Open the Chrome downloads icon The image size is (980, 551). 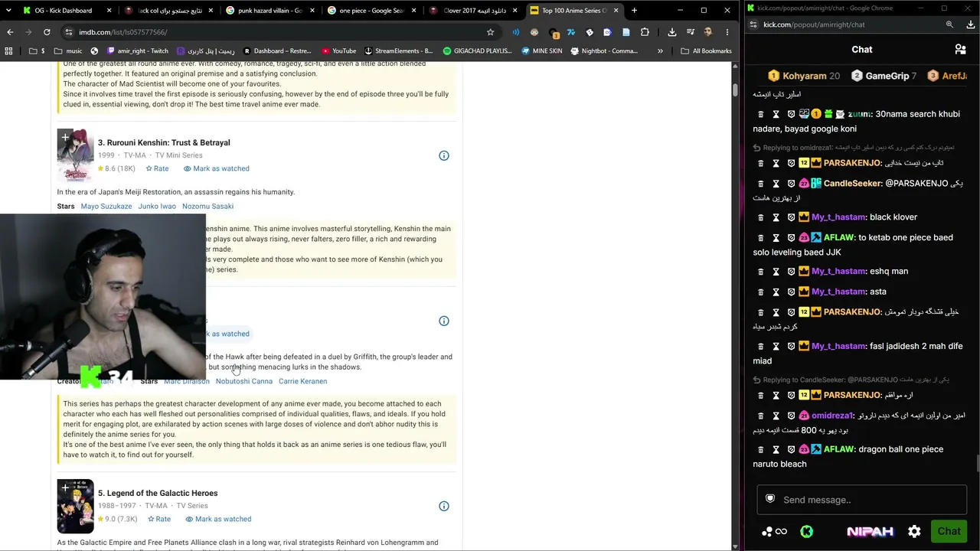[671, 32]
